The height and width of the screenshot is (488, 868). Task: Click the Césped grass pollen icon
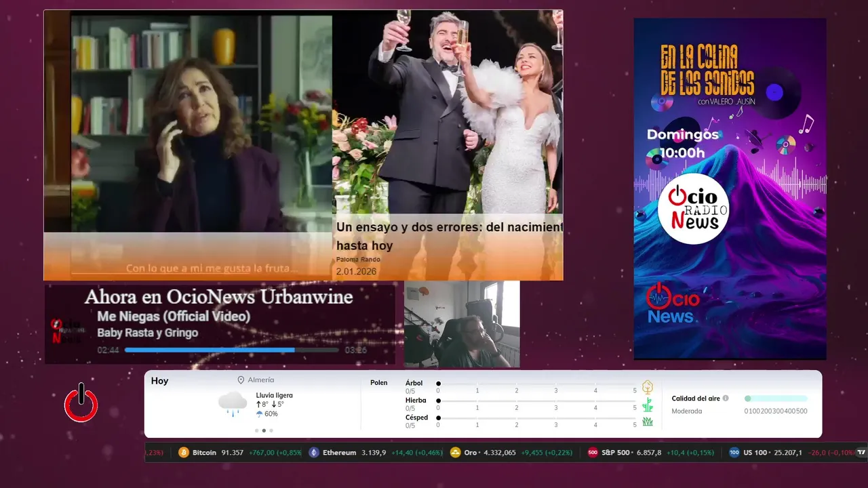[x=648, y=422]
